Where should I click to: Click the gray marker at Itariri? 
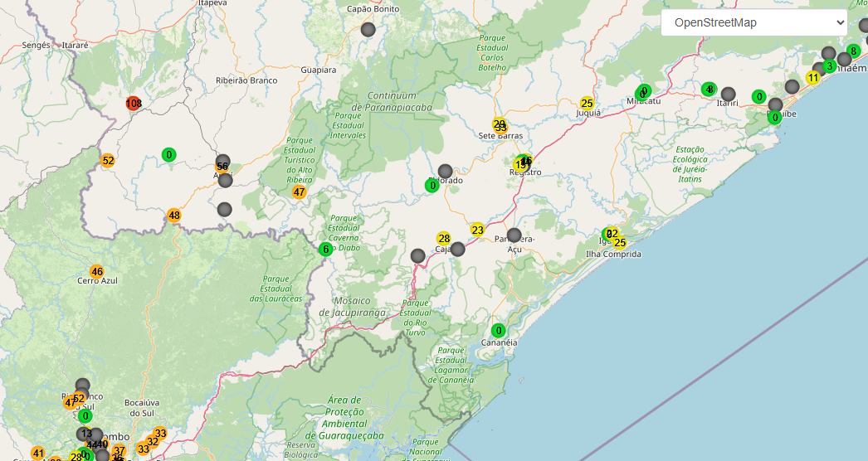[x=729, y=94]
